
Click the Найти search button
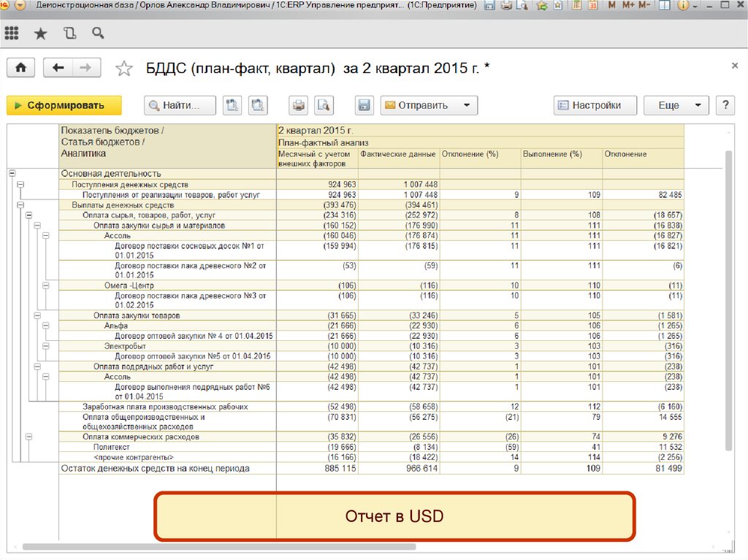click(x=180, y=105)
